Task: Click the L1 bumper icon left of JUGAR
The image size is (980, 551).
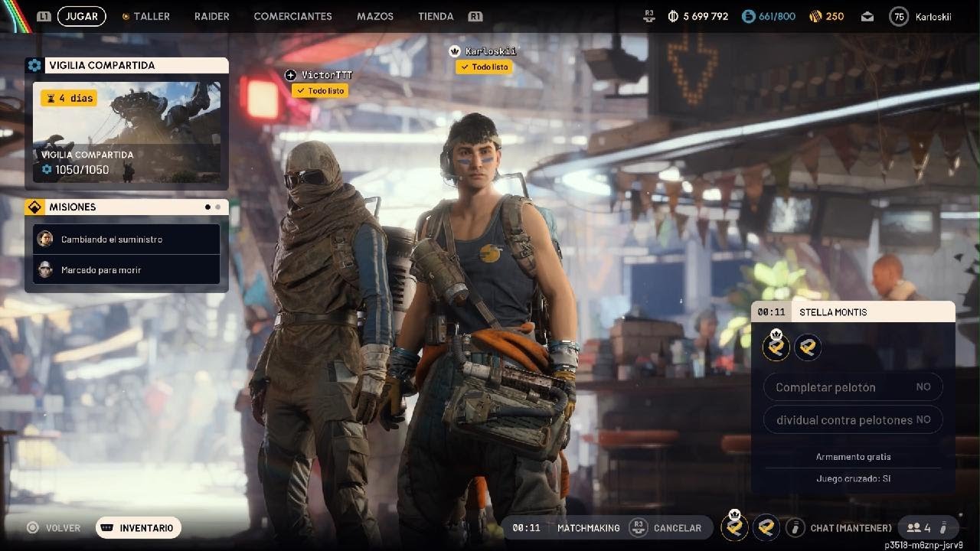Action: [44, 16]
